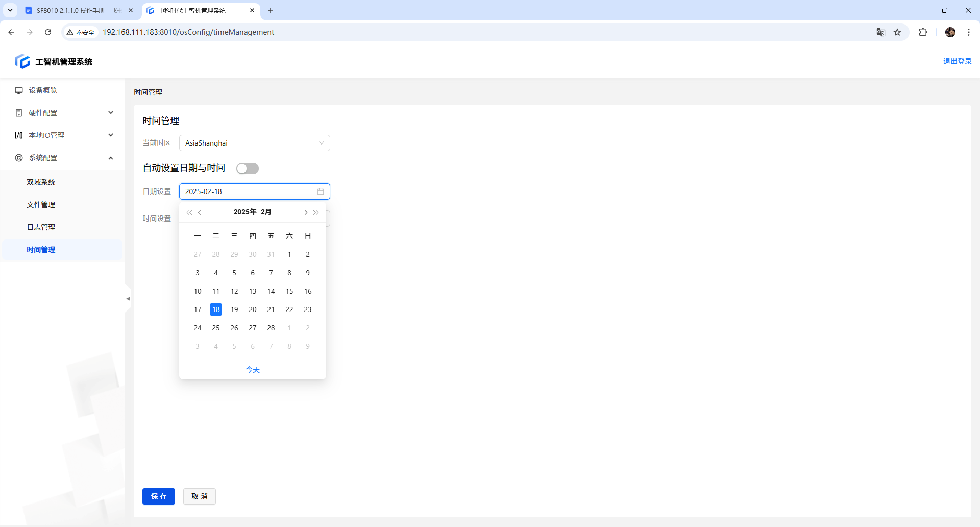
Task: Select February 15 in the calendar
Action: pos(289,291)
